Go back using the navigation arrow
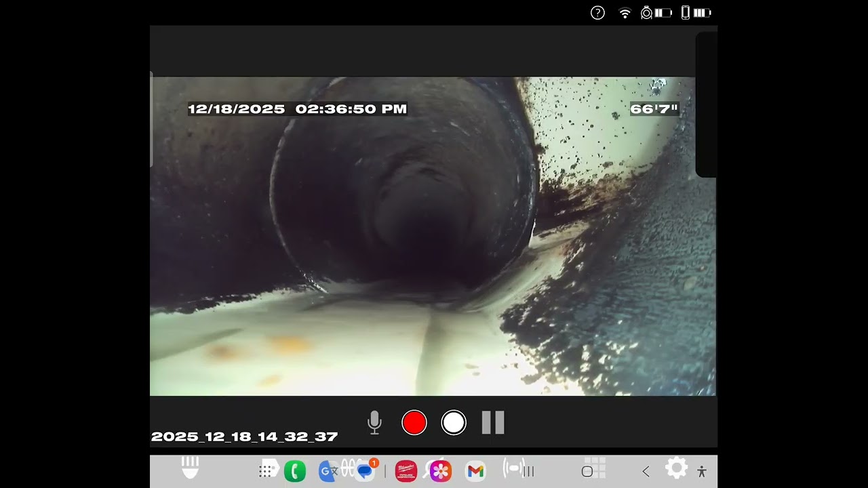The width and height of the screenshot is (868, 488). [x=646, y=471]
